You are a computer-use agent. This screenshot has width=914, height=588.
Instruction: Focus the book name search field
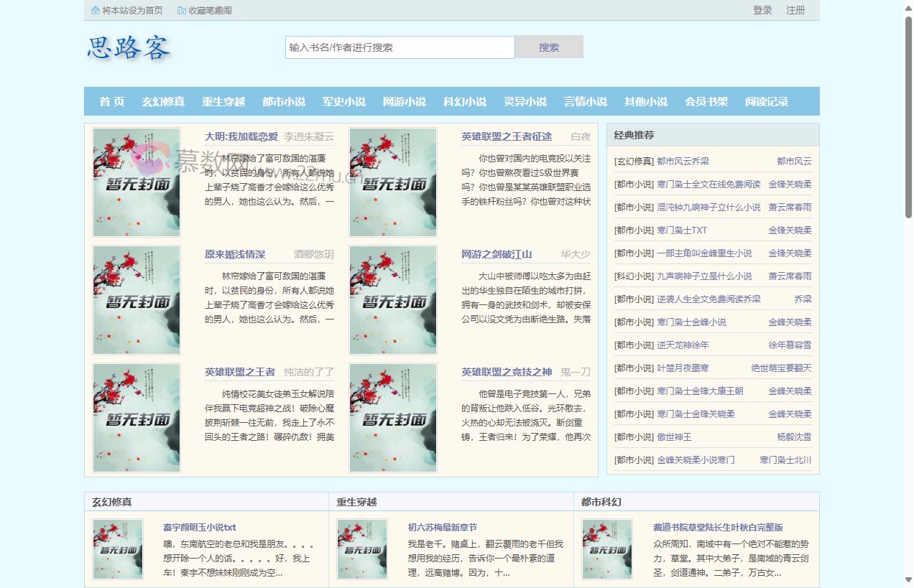(x=400, y=47)
